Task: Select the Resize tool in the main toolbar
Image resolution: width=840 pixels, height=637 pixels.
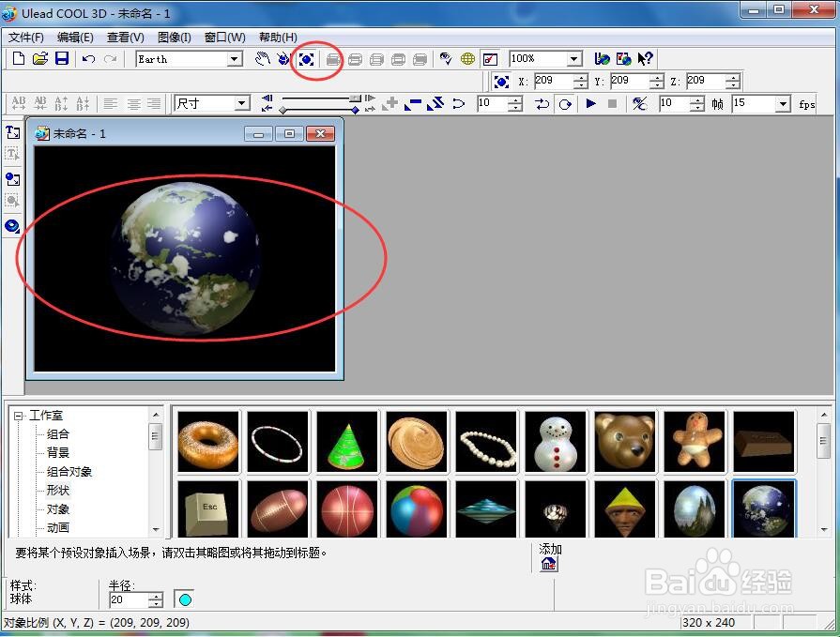Action: pos(306,59)
